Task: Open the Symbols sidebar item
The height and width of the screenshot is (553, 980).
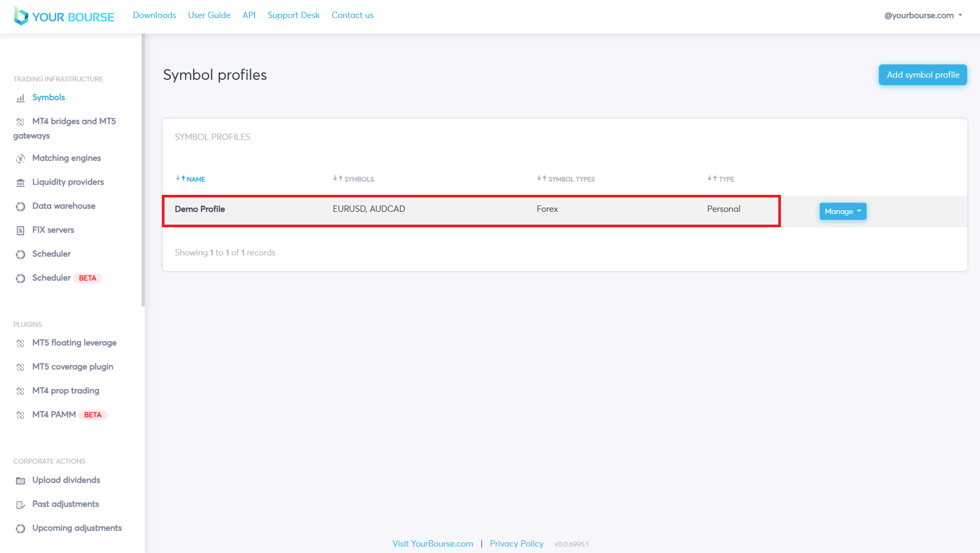Action: point(48,97)
